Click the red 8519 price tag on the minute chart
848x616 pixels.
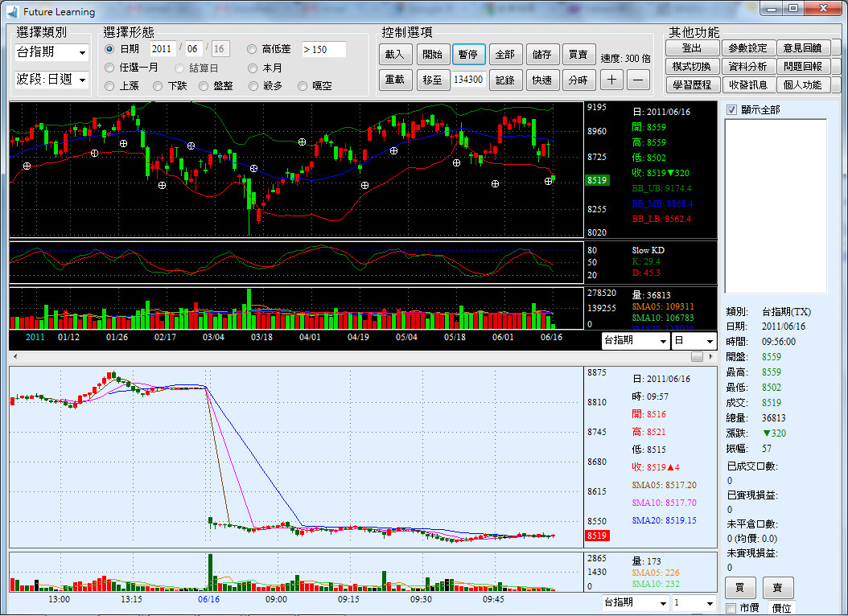pyautogui.click(x=598, y=536)
